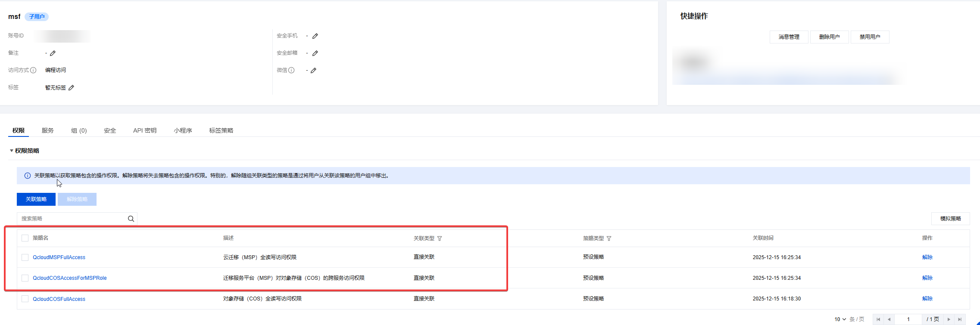The height and width of the screenshot is (325, 980).
Task: Go to the next page arrow
Action: coord(949,319)
